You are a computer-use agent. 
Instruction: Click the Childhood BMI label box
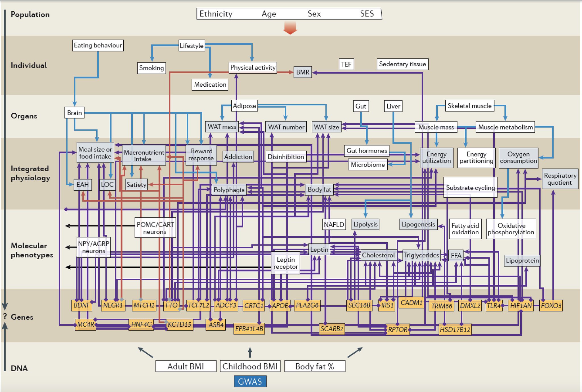pyautogui.click(x=250, y=366)
